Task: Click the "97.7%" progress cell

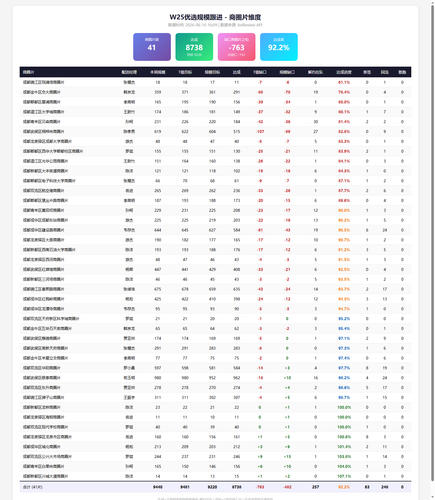Action: click(344, 368)
